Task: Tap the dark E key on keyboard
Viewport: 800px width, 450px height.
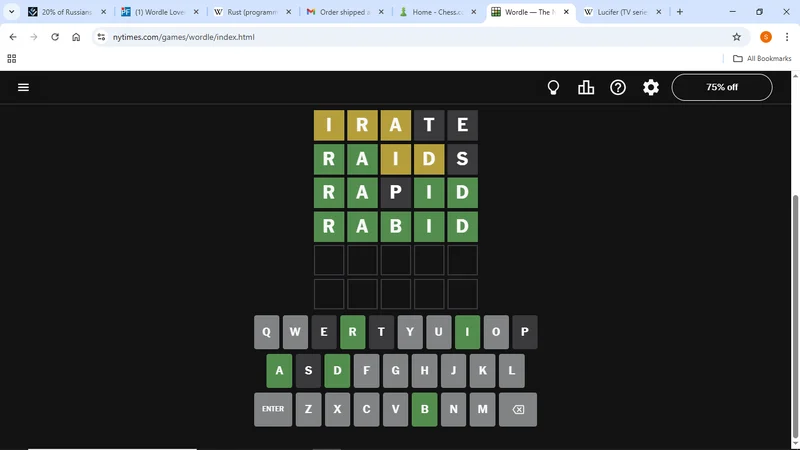Action: click(324, 332)
